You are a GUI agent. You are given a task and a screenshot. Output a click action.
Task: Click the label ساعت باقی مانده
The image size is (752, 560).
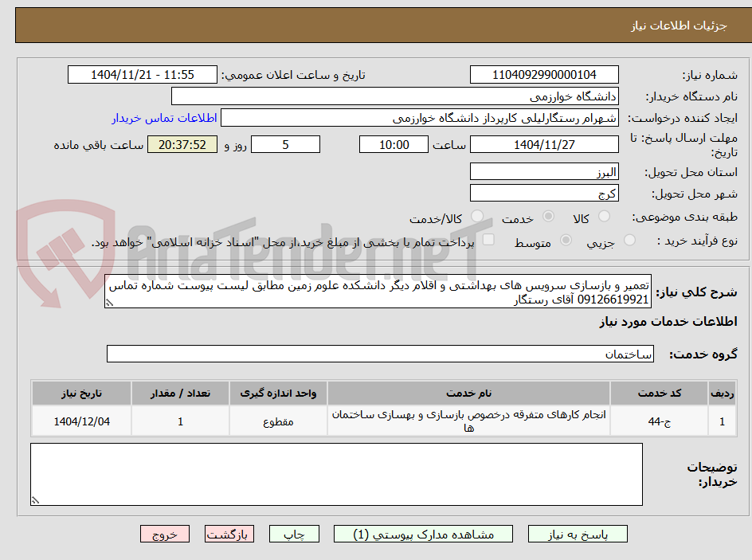(98, 145)
